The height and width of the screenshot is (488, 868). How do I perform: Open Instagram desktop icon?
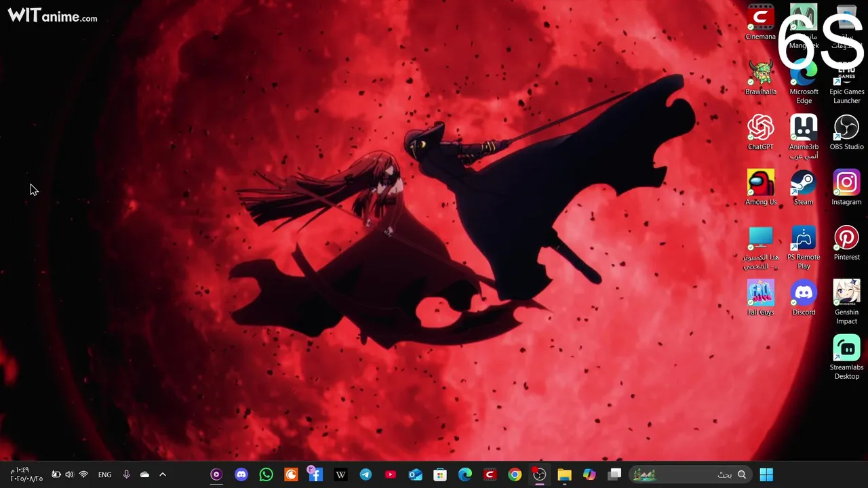click(846, 188)
